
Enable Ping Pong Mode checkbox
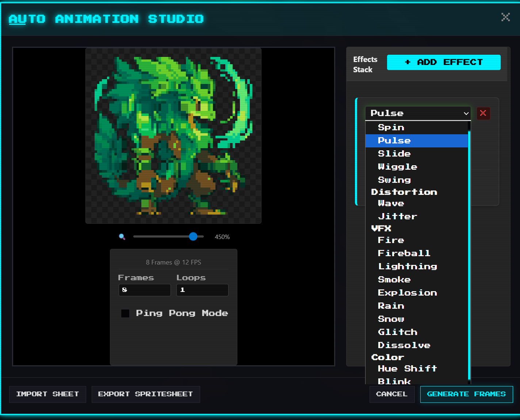click(x=125, y=313)
